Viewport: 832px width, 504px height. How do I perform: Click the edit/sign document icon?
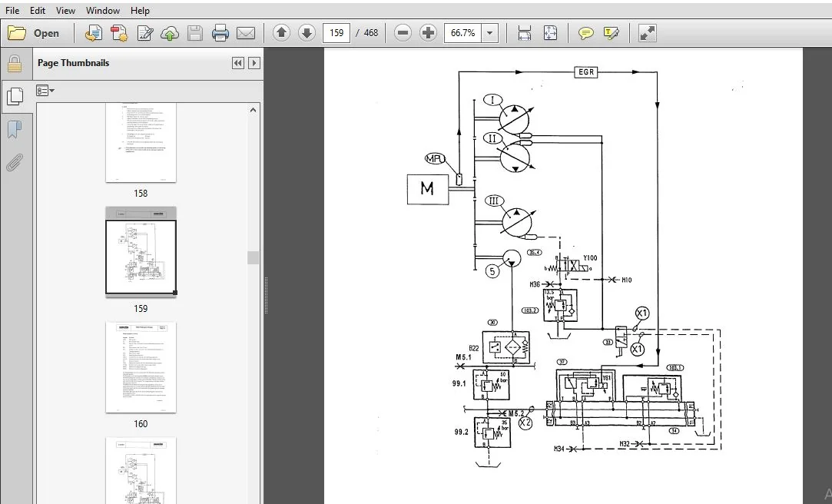click(x=144, y=33)
